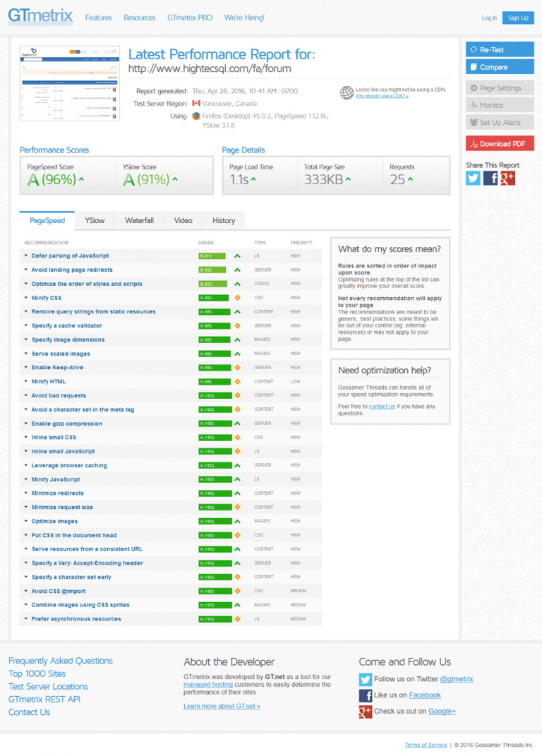Click the contact us link
Screen dimensions: 542x756
tap(382, 407)
